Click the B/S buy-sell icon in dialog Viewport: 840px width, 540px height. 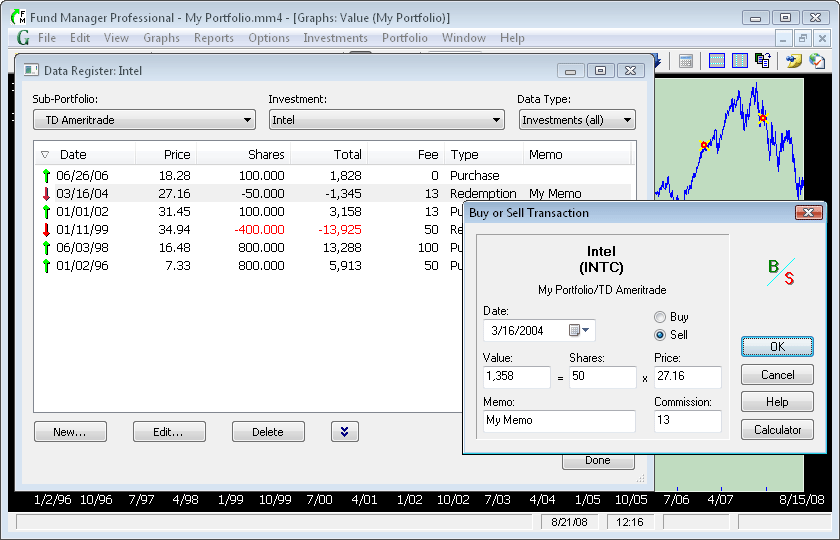pyautogui.click(x=781, y=272)
